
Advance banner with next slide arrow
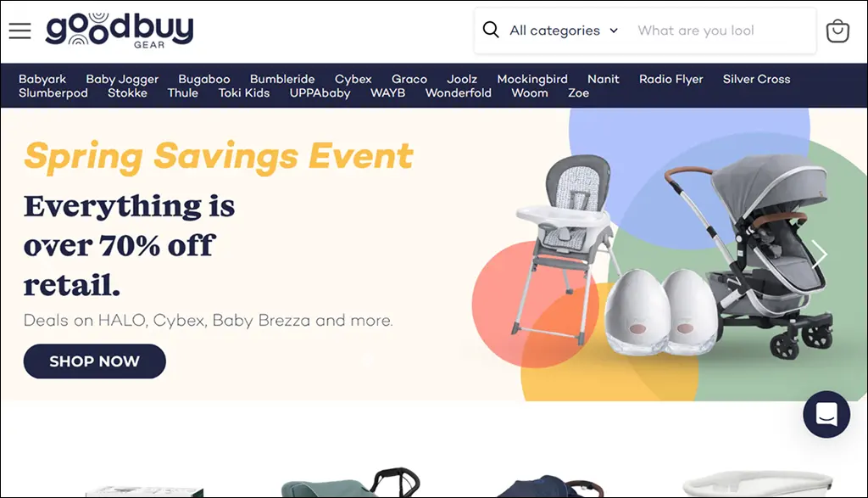[820, 255]
